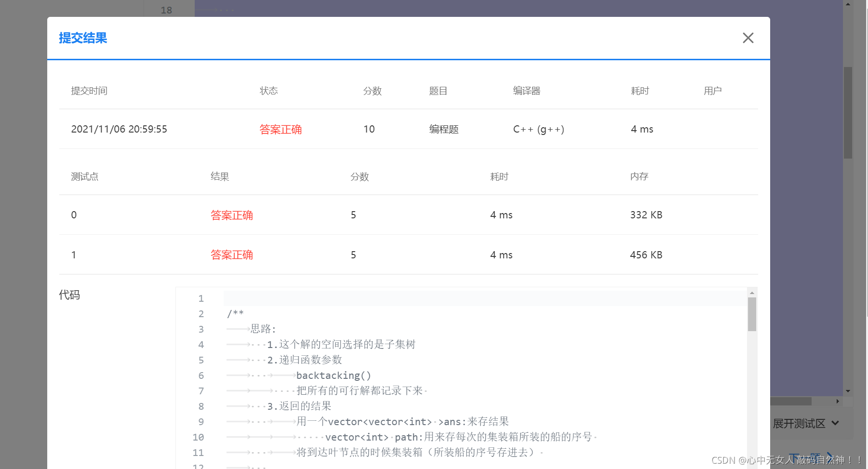Click the code panel scrollbar up arrow
Viewport: 868px width, 469px height.
[x=752, y=292]
